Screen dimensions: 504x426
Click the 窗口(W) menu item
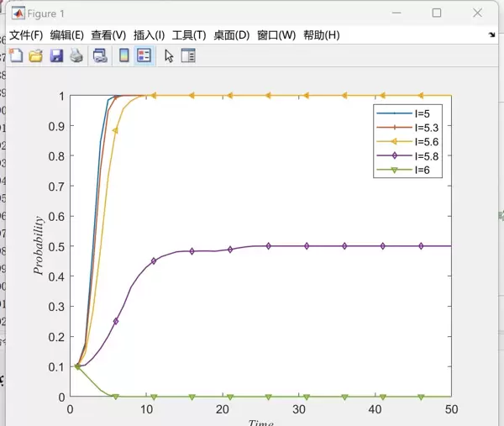[276, 35]
